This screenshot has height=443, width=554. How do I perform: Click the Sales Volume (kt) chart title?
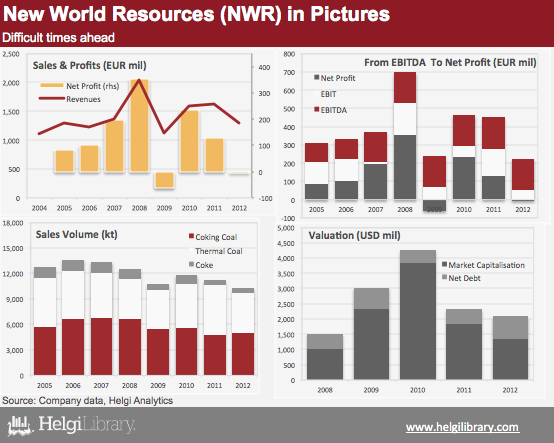point(77,235)
